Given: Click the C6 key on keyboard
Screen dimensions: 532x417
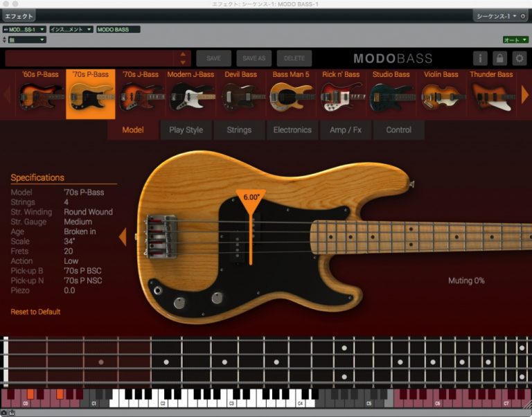Looking at the screenshot, I should click(x=438, y=402).
